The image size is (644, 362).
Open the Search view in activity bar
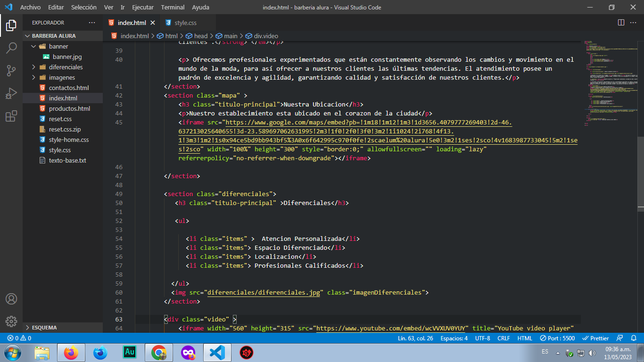11,48
